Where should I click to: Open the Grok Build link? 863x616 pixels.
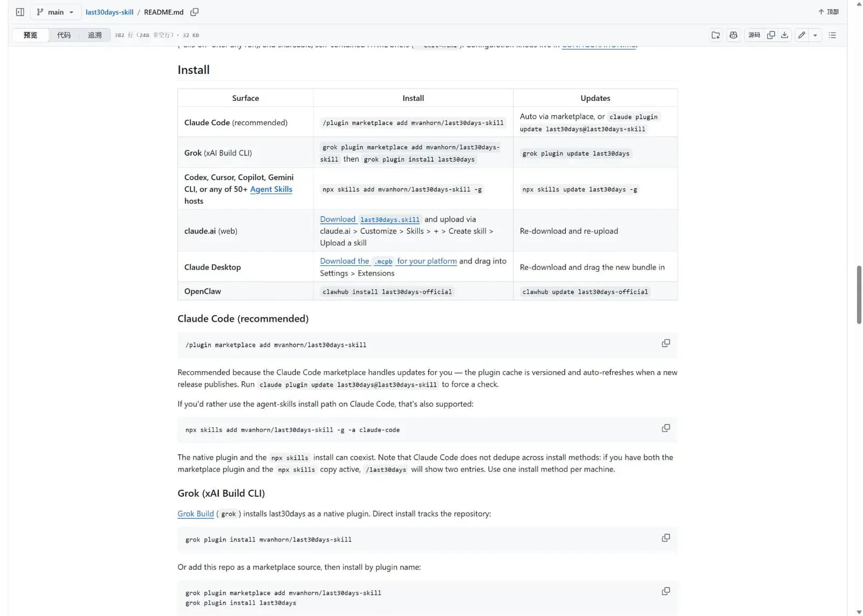pyautogui.click(x=196, y=514)
